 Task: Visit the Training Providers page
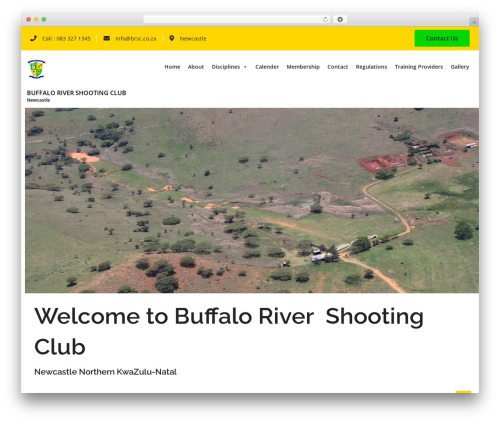click(x=419, y=67)
